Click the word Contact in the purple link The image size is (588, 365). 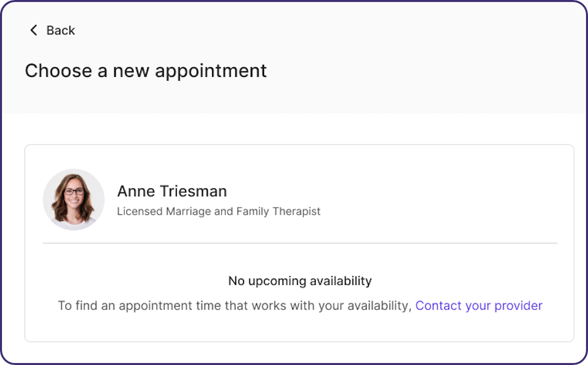[438, 306]
